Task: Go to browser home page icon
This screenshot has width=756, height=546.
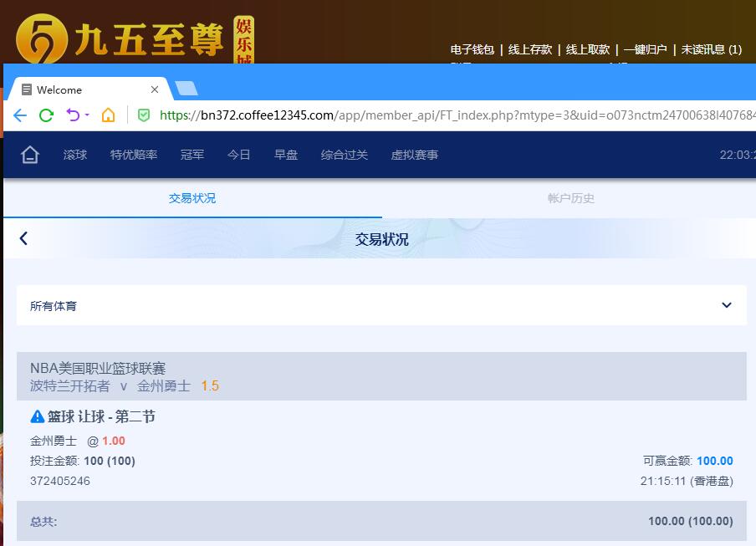Action: (x=108, y=115)
